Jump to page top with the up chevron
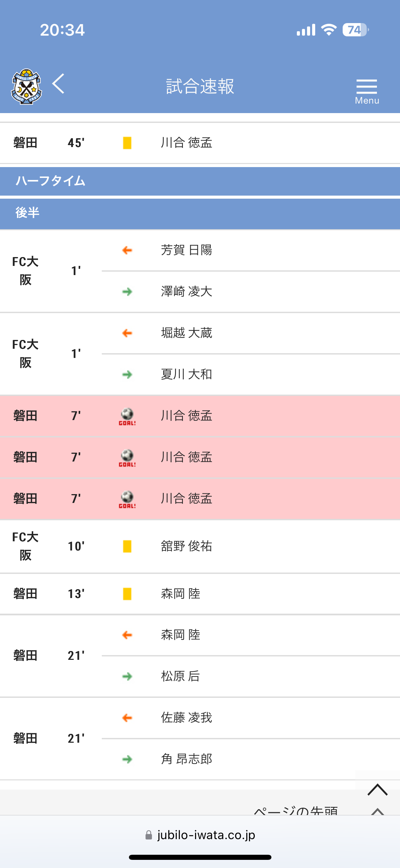The width and height of the screenshot is (400, 868). click(x=378, y=790)
